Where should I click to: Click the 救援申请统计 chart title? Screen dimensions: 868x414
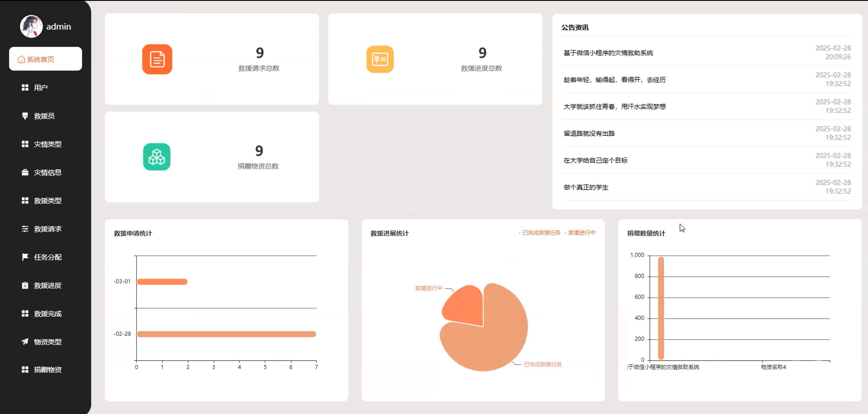point(133,234)
